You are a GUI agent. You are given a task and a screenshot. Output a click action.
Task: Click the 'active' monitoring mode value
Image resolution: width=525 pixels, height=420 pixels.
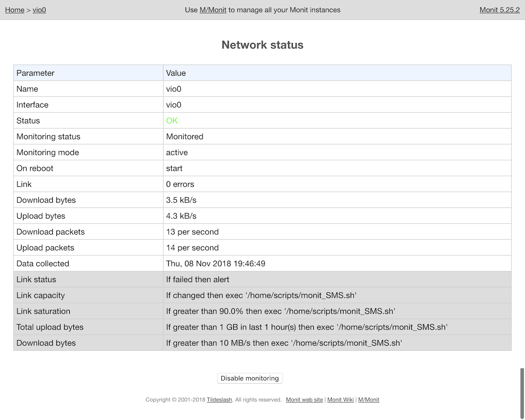click(177, 153)
